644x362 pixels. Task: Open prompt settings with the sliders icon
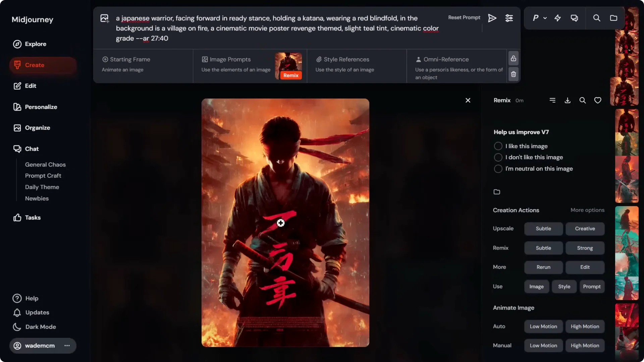(509, 18)
